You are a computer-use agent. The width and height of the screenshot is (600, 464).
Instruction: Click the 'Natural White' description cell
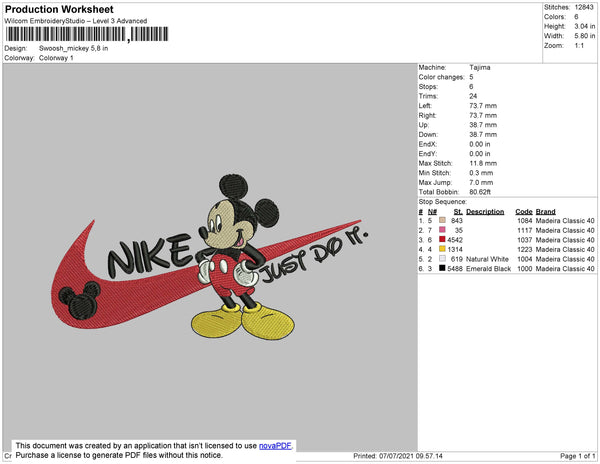click(488, 259)
